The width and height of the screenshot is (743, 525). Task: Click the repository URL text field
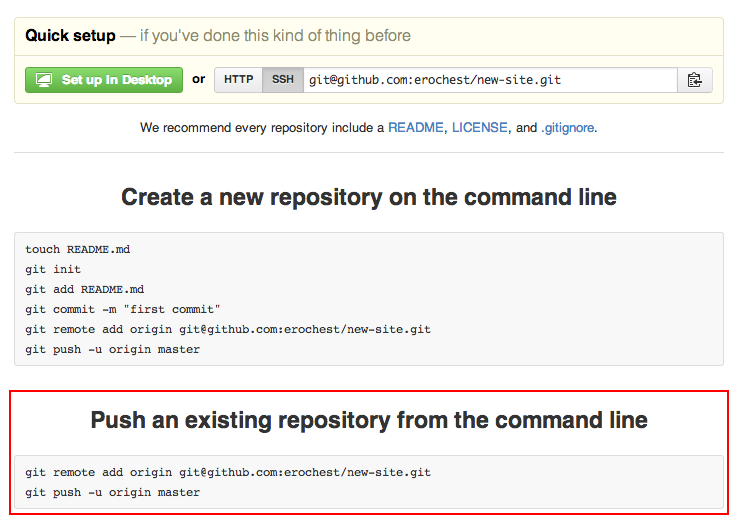coord(490,80)
